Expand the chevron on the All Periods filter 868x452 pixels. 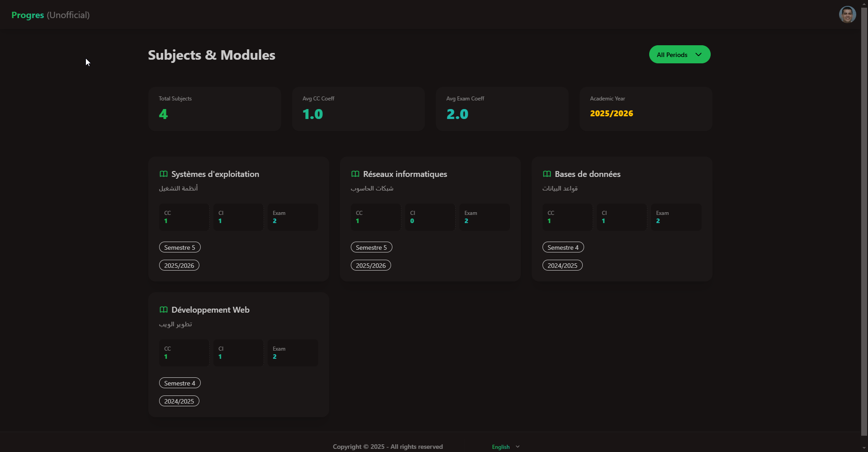[698, 54]
